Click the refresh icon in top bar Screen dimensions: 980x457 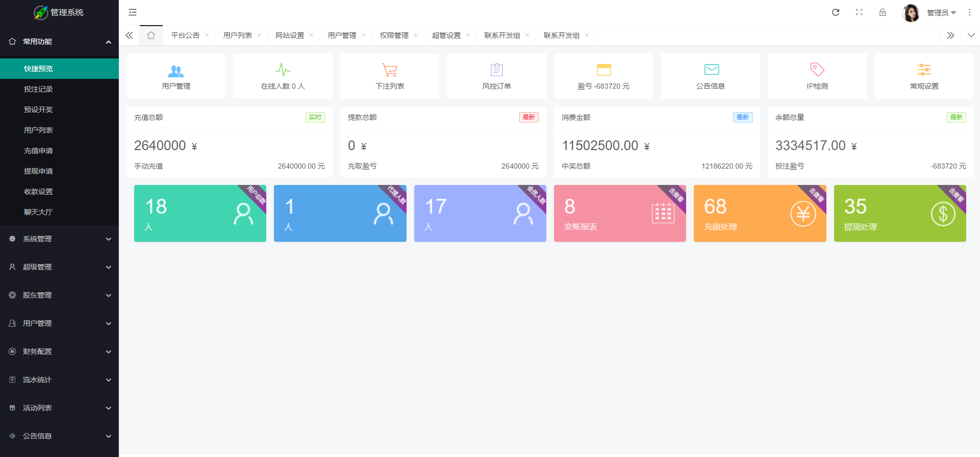[x=835, y=12]
